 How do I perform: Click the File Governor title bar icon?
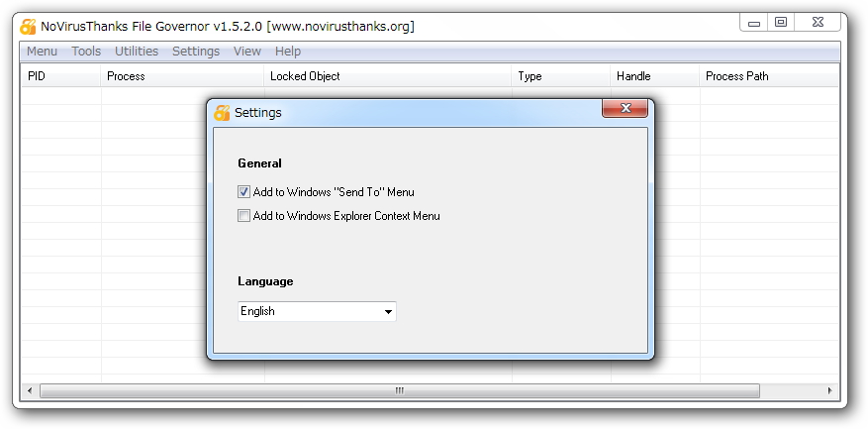coord(28,27)
